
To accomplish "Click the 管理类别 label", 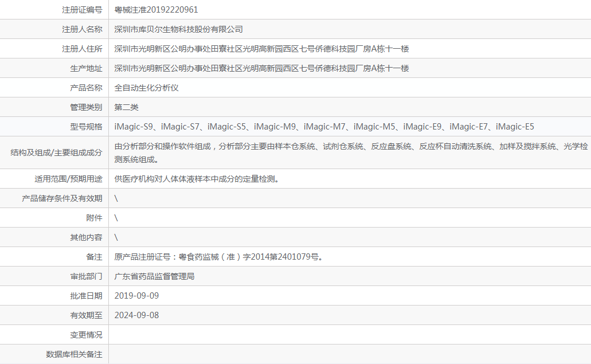I will pyautogui.click(x=87, y=107).
